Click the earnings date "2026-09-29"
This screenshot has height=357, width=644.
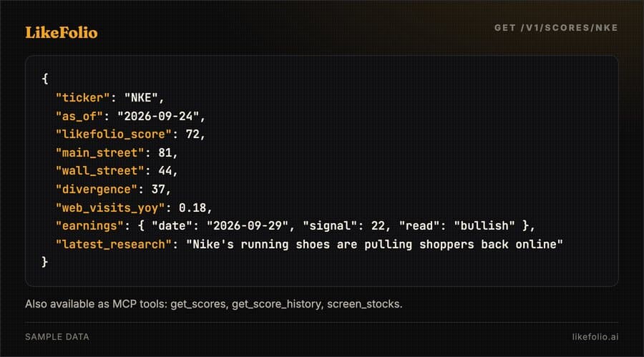248,226
